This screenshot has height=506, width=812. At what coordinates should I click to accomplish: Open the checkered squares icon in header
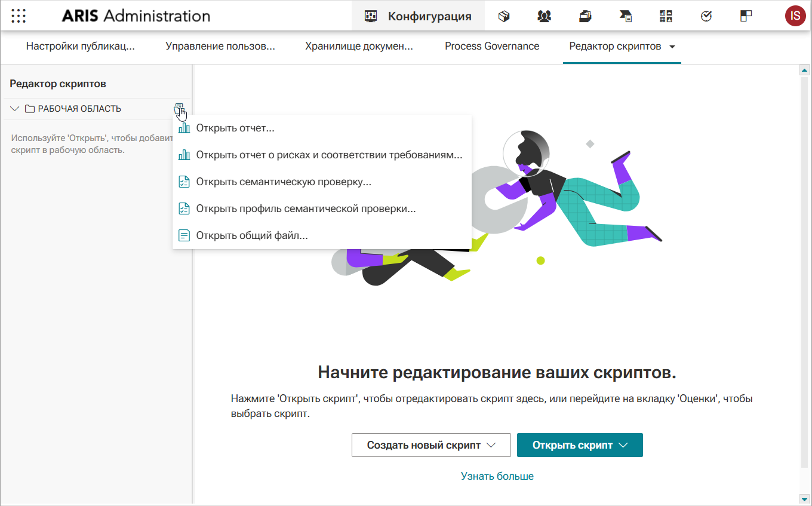(x=746, y=16)
